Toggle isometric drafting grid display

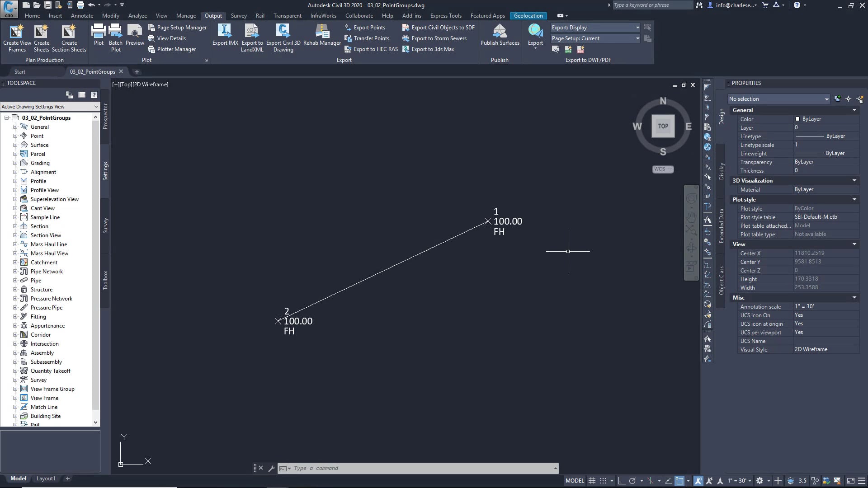[650, 480]
